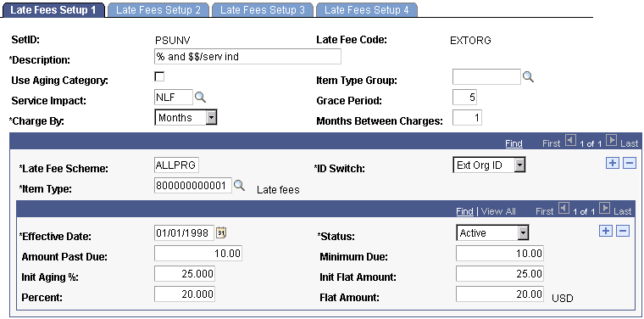644x319 pixels.
Task: Show next row in effective date grid
Action: (605, 210)
